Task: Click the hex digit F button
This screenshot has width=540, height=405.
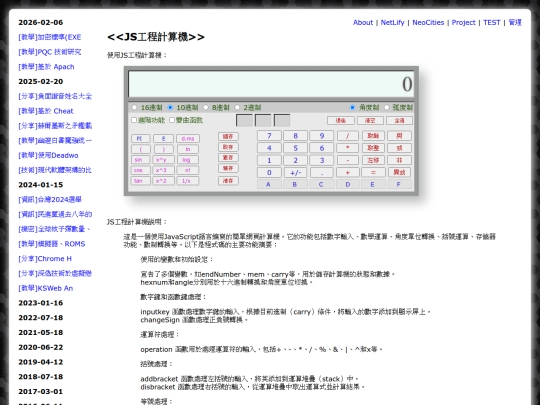Action: [x=399, y=185]
